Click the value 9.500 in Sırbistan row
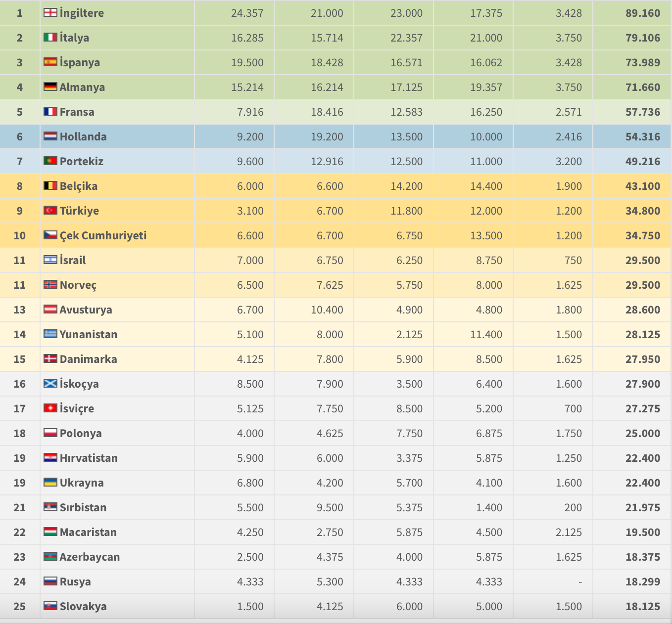The height and width of the screenshot is (624, 672). [330, 507]
